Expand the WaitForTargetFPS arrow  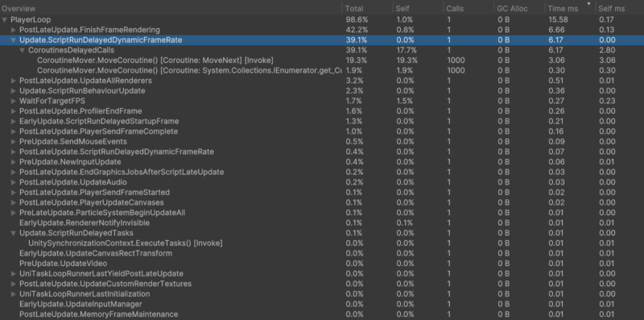[x=13, y=101]
